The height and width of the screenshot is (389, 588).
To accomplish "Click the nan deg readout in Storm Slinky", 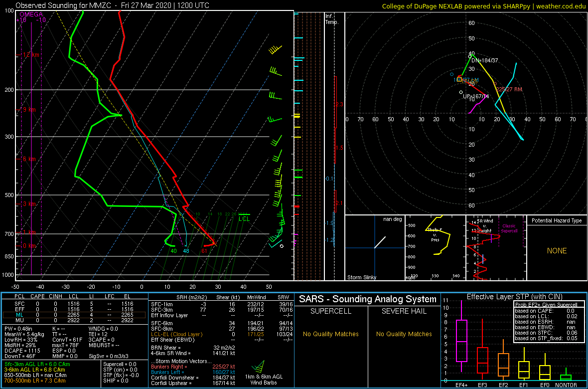I will tap(393, 219).
